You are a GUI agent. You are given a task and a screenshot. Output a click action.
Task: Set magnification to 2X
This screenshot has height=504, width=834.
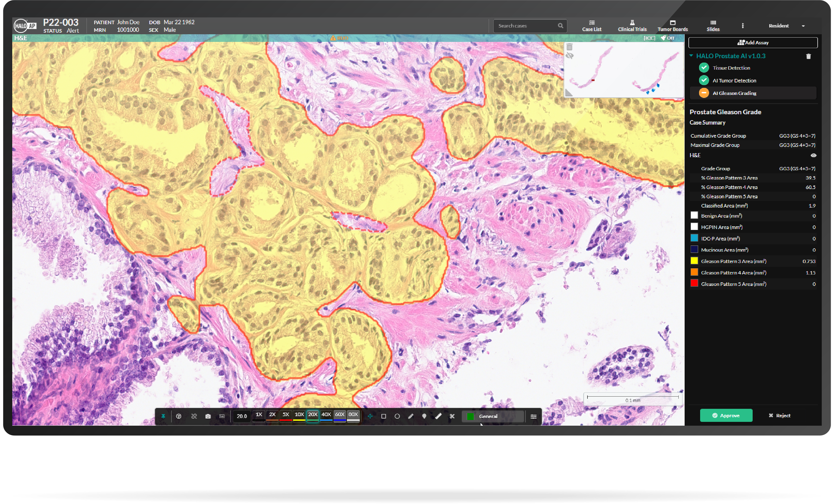272,416
